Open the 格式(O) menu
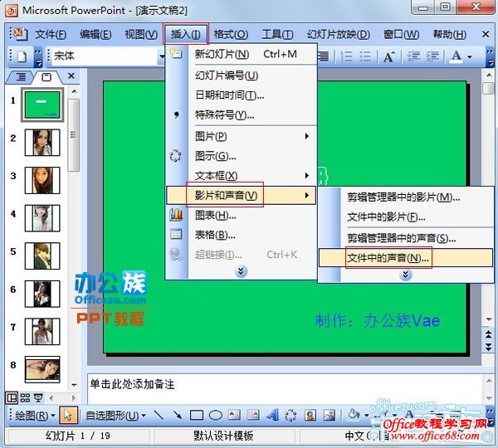The height and width of the screenshot is (448, 498). [231, 34]
